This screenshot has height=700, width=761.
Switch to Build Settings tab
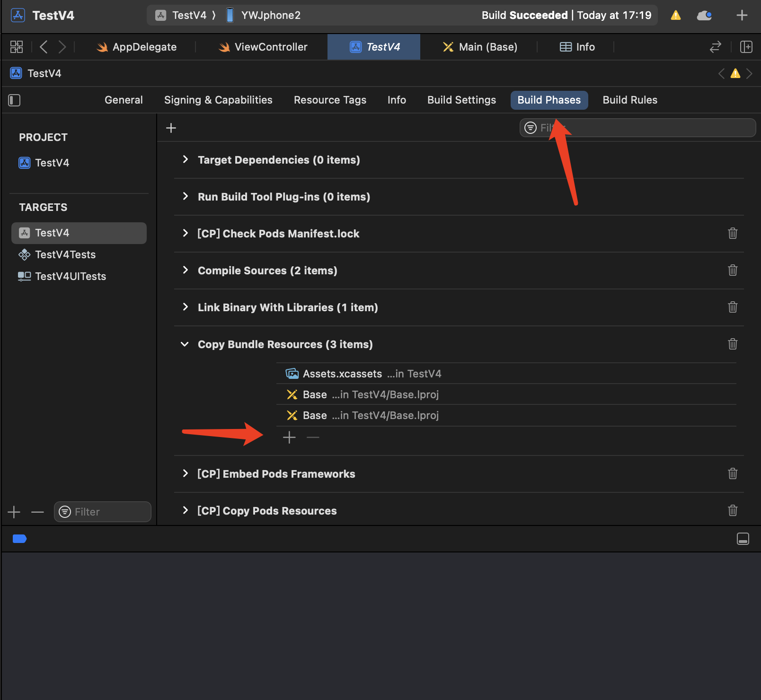[x=461, y=100]
